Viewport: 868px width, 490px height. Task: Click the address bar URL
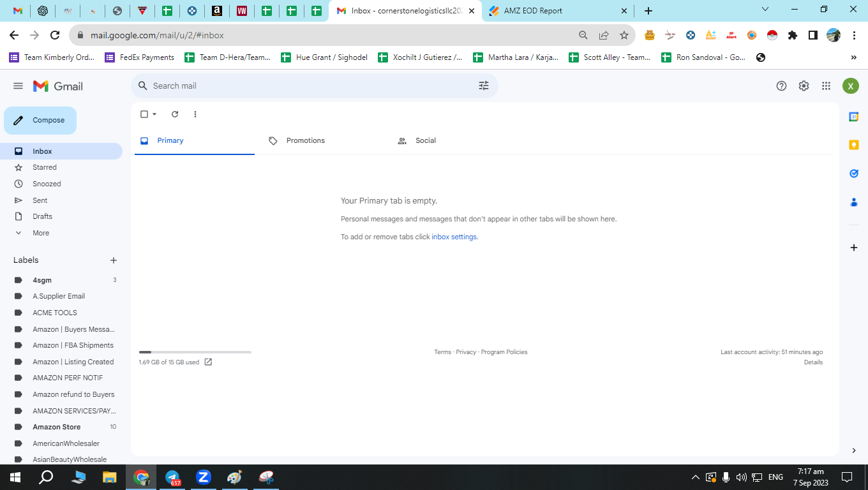(x=157, y=35)
